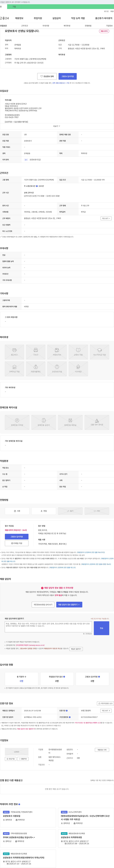Screen dimensions: 114x868
Task: Open the 실업급여 menu
Action: [x=57, y=18]
